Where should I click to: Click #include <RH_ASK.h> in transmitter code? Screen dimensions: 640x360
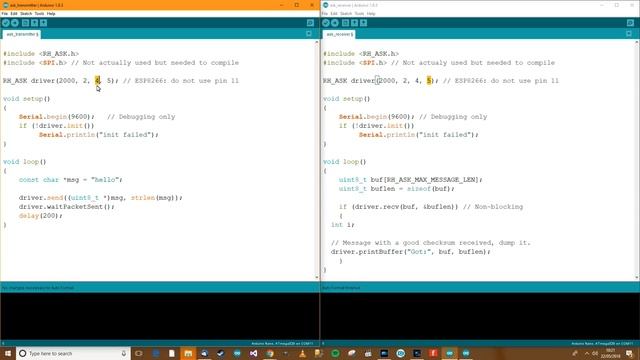(41, 53)
